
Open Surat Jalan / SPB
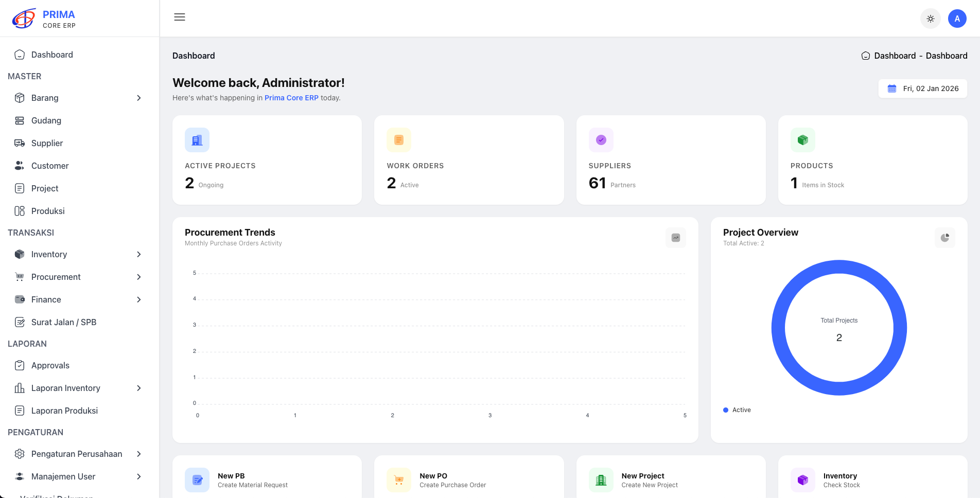79,322
